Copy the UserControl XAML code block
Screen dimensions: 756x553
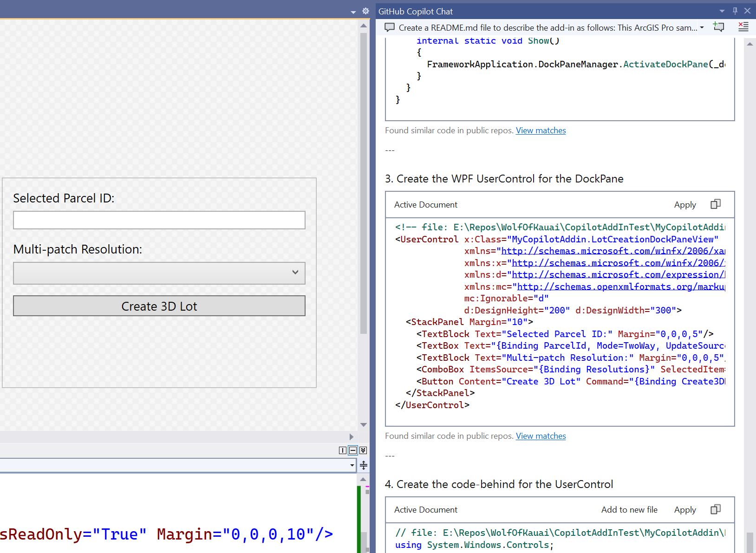(716, 204)
